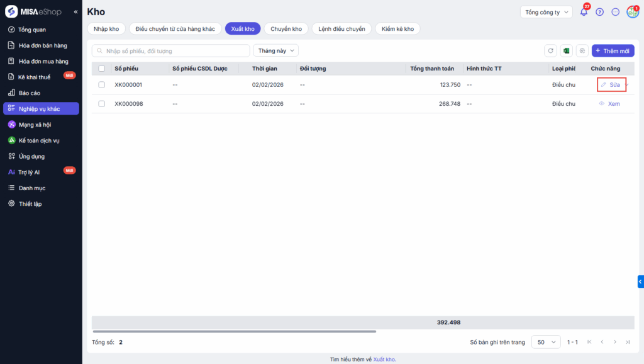Switch to Điều chuyển từ cửa hàng khác tab
644x364 pixels.
[x=175, y=29]
